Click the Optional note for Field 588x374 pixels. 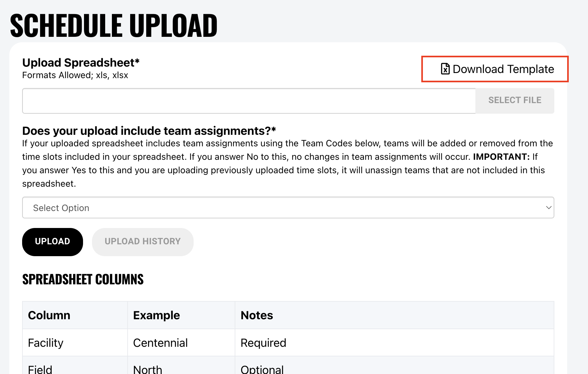[x=262, y=370]
